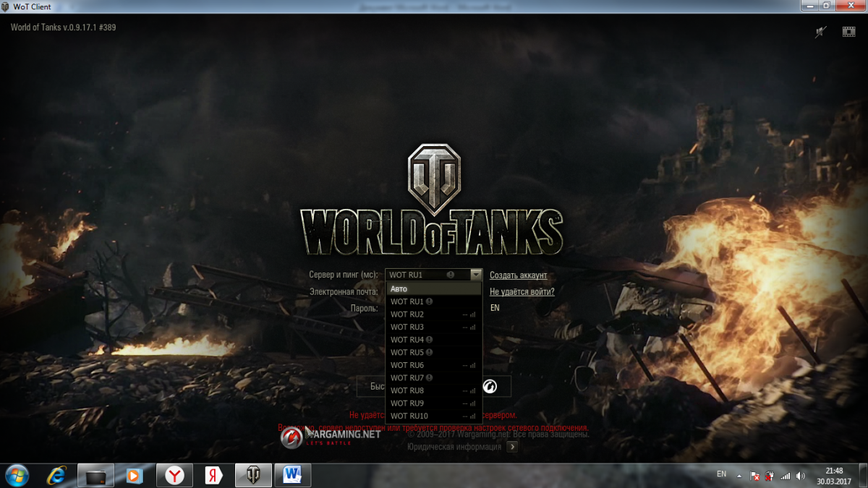Click the EN keyboard layout indicator near password
868x488 pixels.
(495, 308)
